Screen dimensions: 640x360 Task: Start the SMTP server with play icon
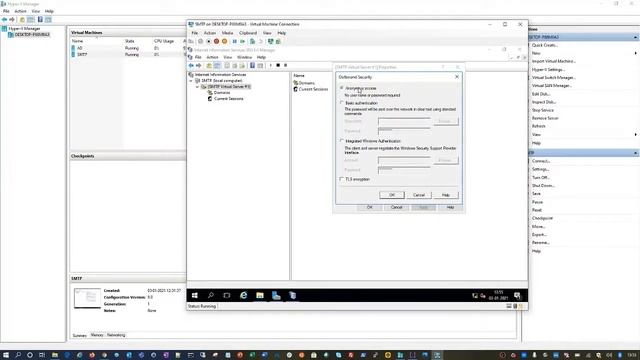tap(270, 66)
